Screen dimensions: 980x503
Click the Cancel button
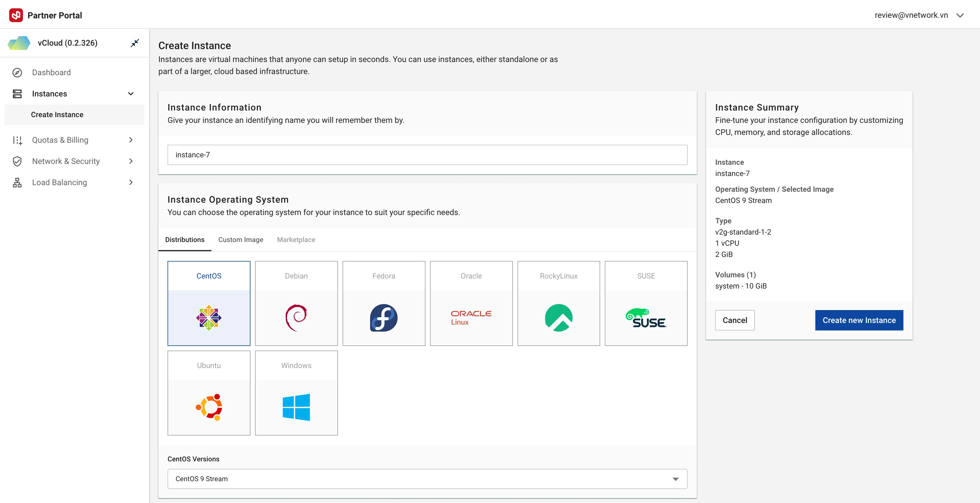[x=735, y=320]
